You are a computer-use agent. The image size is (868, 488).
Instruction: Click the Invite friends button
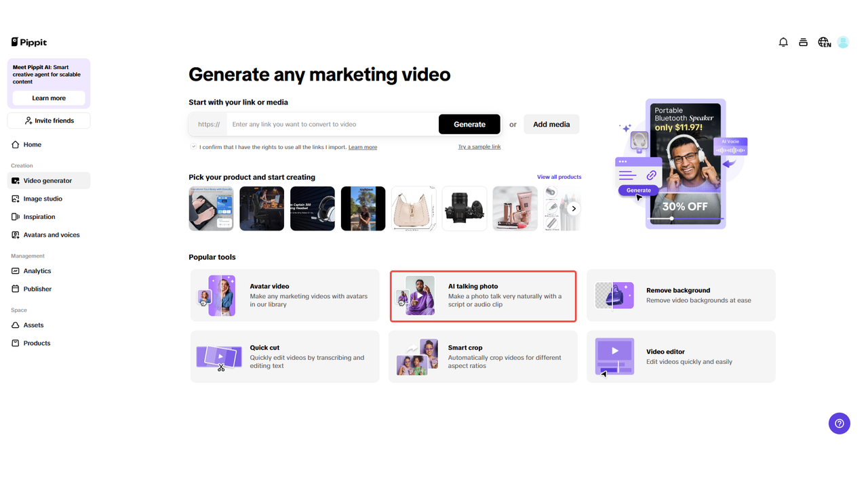tap(49, 121)
